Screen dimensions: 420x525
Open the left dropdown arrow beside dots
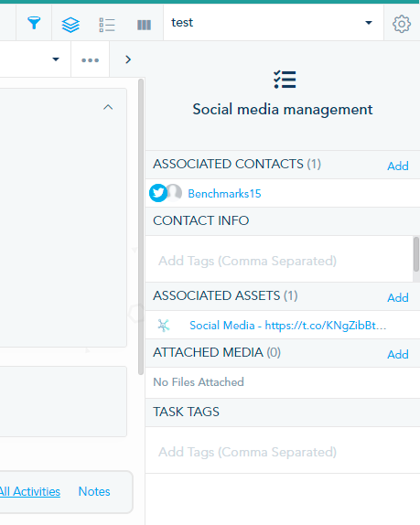(56, 59)
